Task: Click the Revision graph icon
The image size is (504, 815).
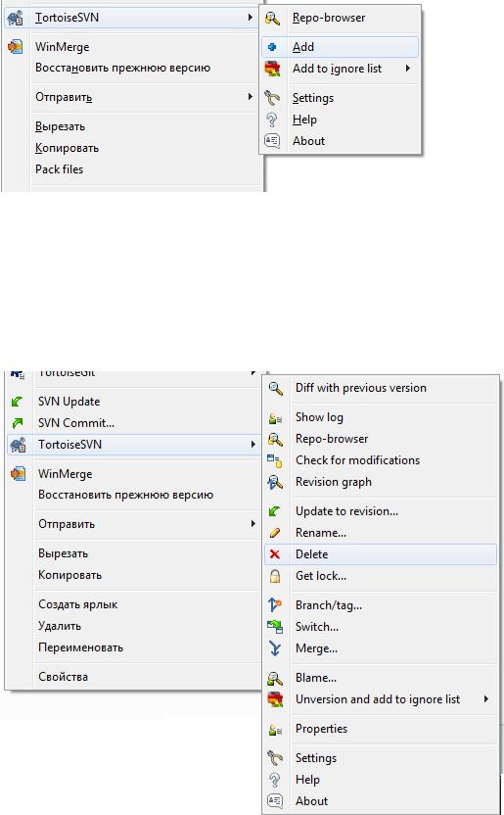Action: 275,482
